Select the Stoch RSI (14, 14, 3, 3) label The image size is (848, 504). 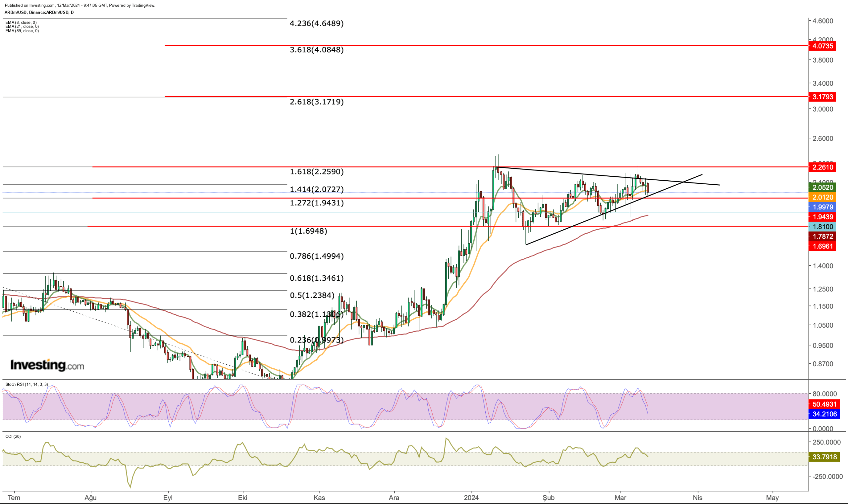click(26, 385)
